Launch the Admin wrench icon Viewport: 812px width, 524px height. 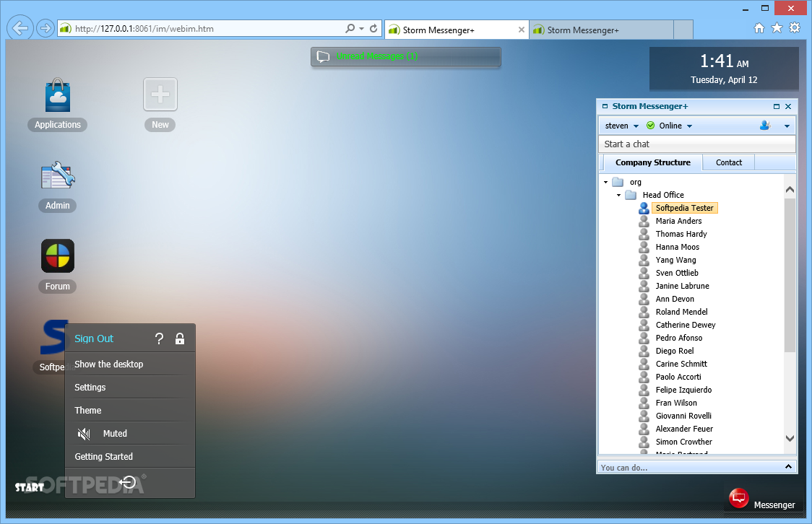(x=58, y=176)
